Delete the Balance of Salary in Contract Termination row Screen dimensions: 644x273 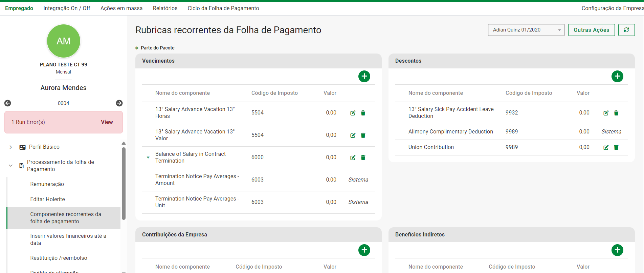click(363, 157)
